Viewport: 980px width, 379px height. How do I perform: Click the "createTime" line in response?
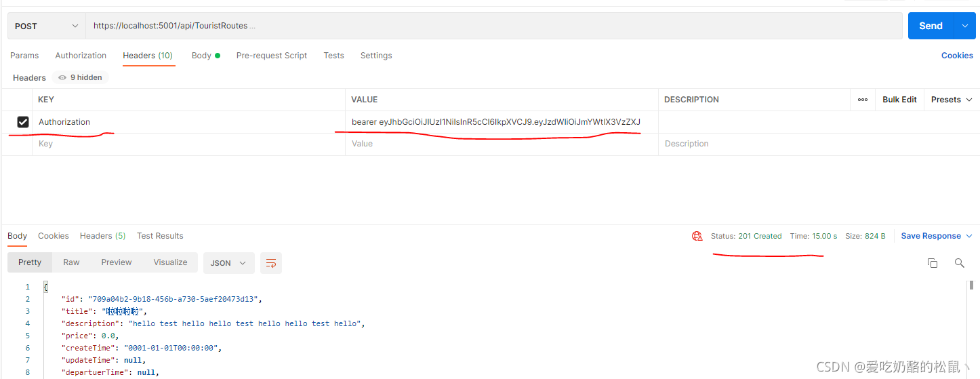[x=142, y=348]
